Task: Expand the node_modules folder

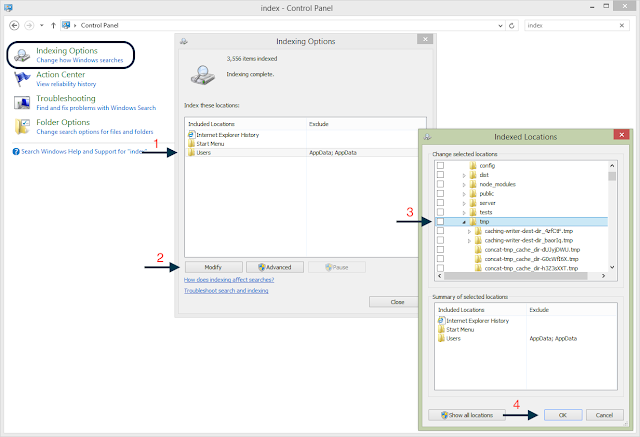Action: [x=464, y=184]
